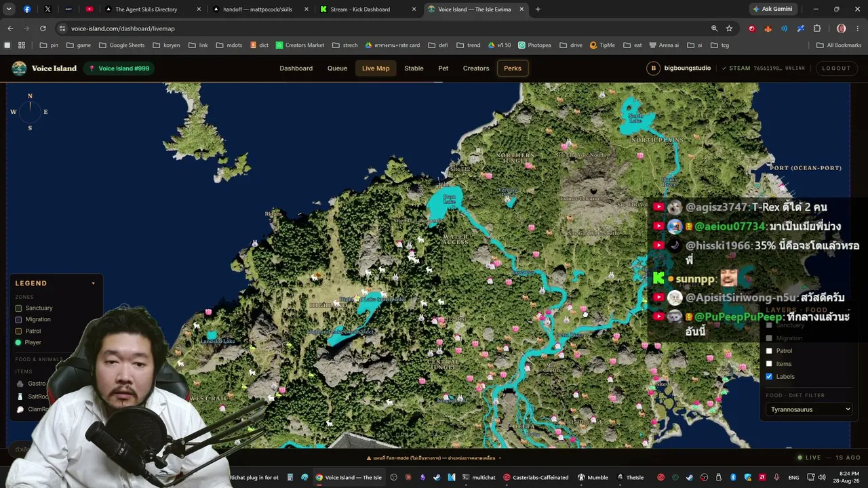This screenshot has width=868, height=488.
Task: Toggle the Patrol layer checkbox
Action: [x=769, y=351]
